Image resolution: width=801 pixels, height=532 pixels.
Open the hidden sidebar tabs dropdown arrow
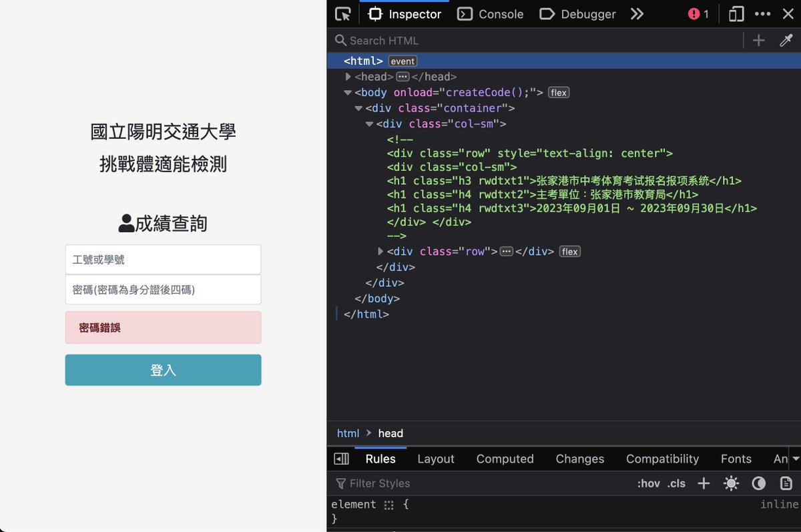795,459
